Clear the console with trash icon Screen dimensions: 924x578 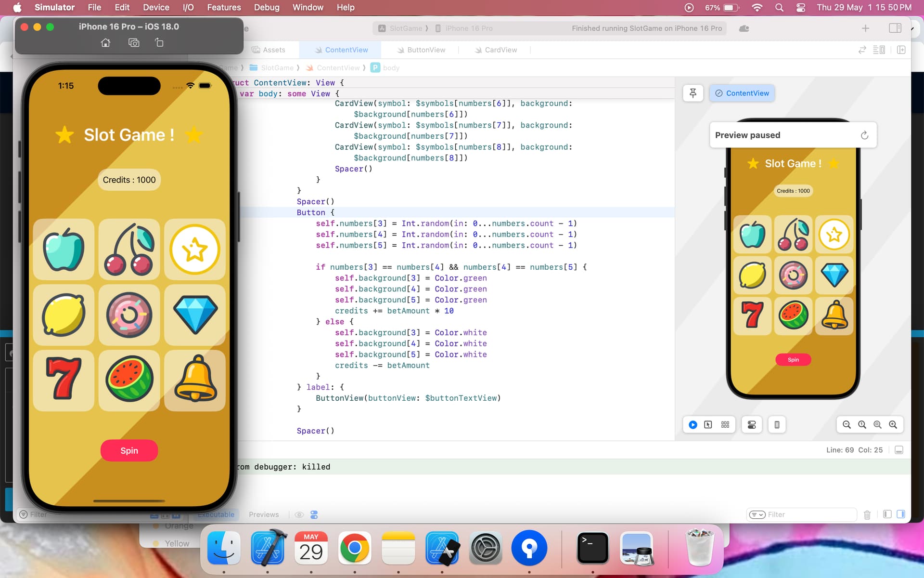(867, 515)
